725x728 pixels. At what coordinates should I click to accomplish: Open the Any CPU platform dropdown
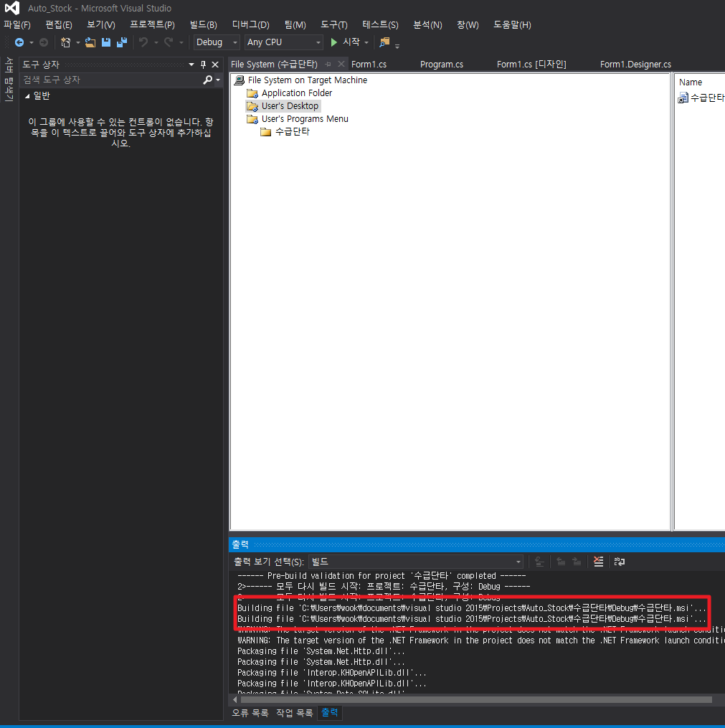[283, 42]
